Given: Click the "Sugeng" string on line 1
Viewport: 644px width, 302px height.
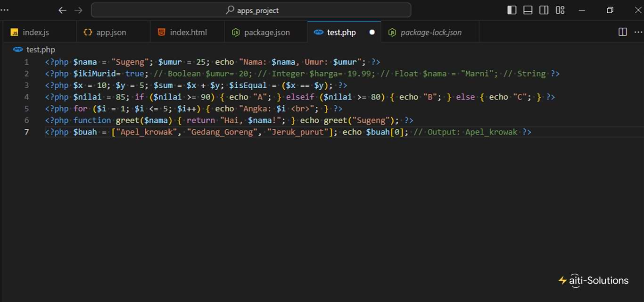Looking at the screenshot, I should pyautogui.click(x=130, y=62).
